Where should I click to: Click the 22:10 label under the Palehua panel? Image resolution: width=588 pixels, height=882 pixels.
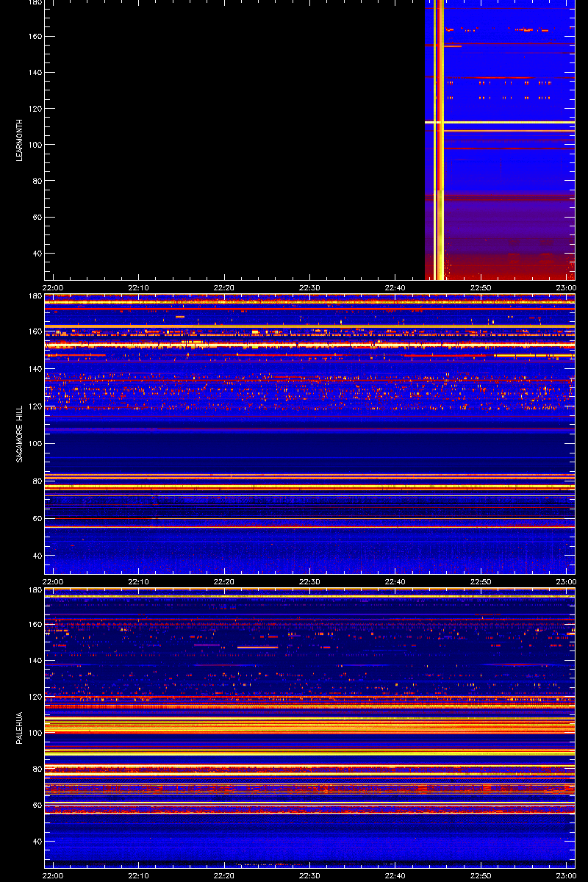(x=138, y=875)
